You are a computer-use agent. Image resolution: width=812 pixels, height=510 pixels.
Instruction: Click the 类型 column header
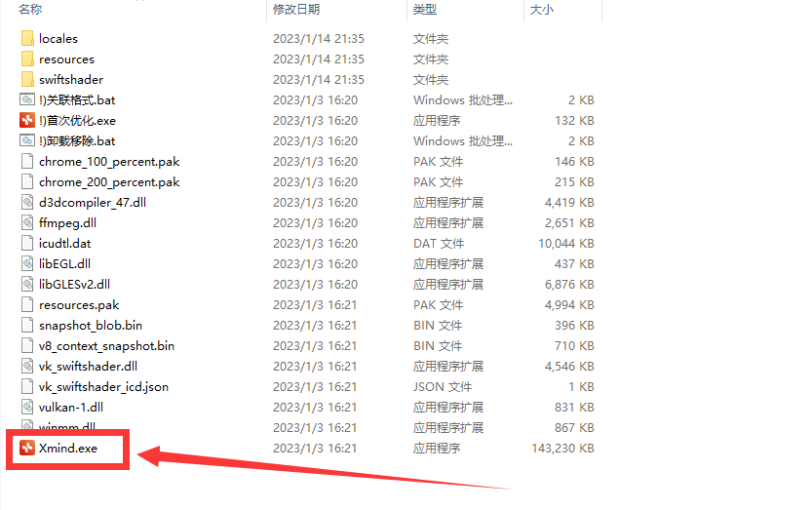(x=425, y=9)
